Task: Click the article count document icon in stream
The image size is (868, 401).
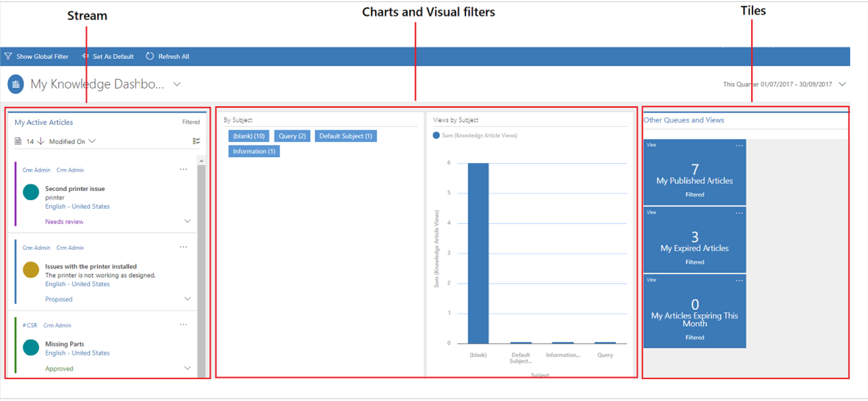Action: tap(18, 142)
